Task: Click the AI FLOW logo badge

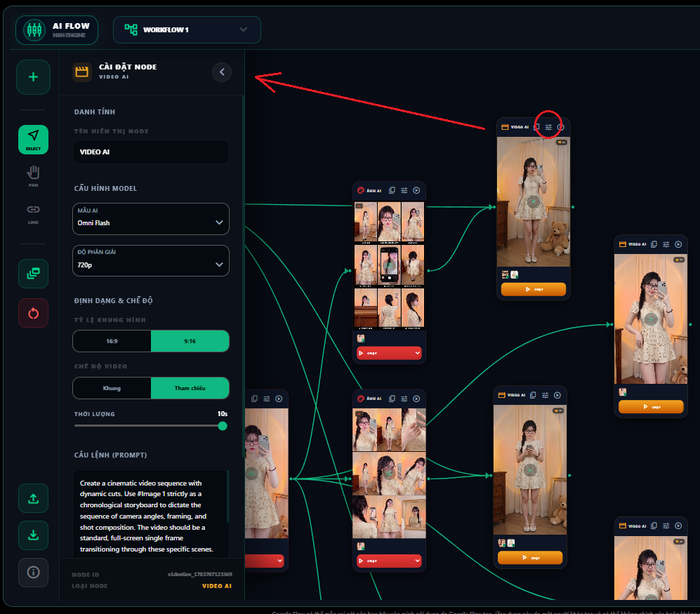Action: pyautogui.click(x=57, y=30)
